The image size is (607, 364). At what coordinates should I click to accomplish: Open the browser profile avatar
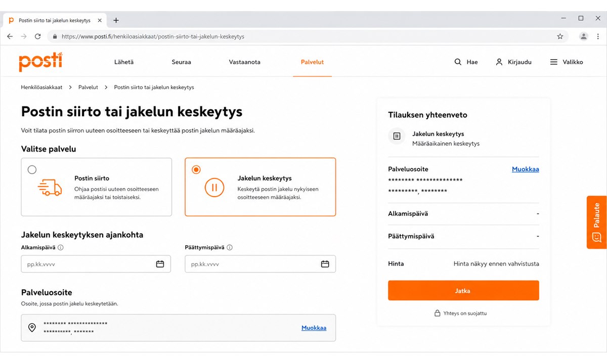pyautogui.click(x=584, y=36)
